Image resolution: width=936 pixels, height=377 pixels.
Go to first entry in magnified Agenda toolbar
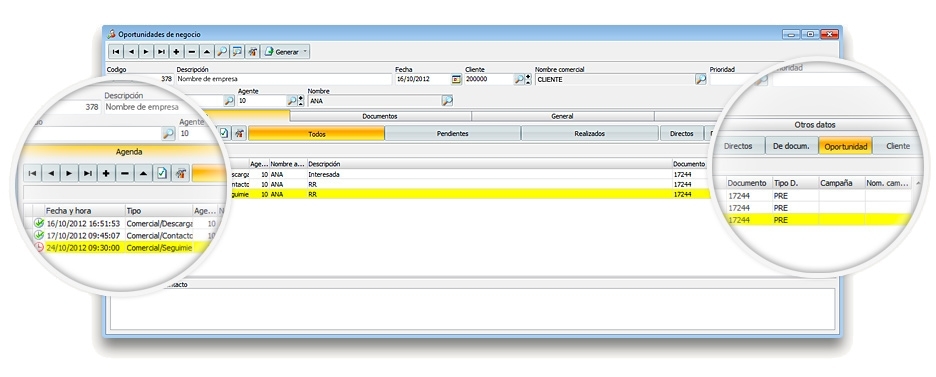point(33,174)
